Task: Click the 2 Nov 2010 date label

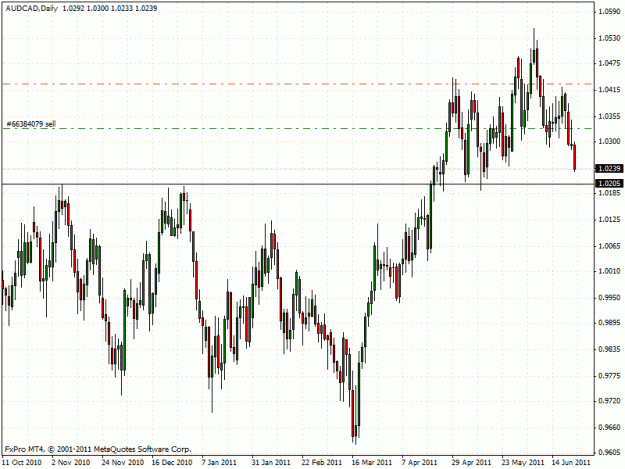Action: (x=71, y=463)
